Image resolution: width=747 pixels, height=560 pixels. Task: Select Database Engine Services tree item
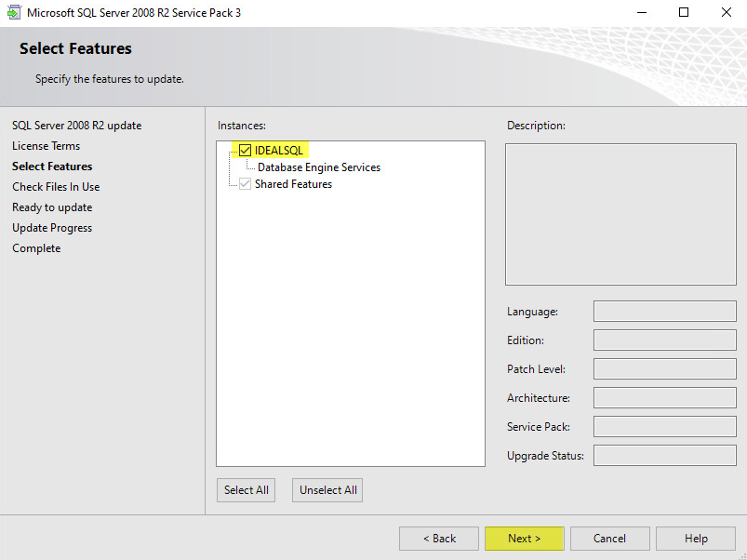[x=319, y=167]
